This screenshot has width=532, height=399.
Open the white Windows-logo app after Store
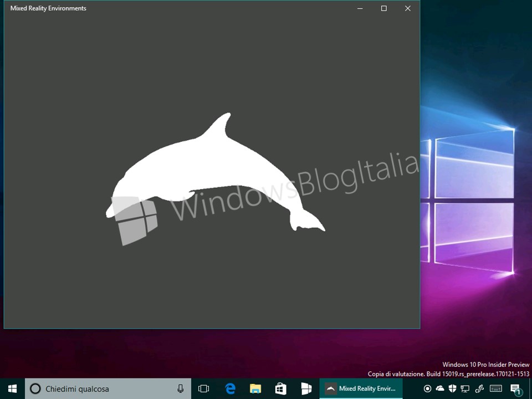(x=306, y=388)
